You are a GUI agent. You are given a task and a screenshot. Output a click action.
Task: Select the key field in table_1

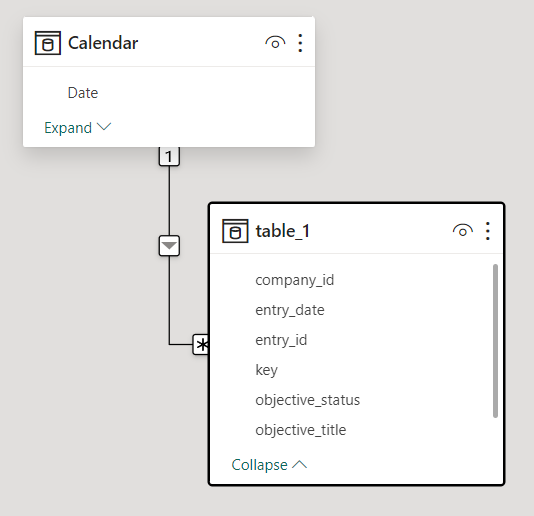(267, 370)
